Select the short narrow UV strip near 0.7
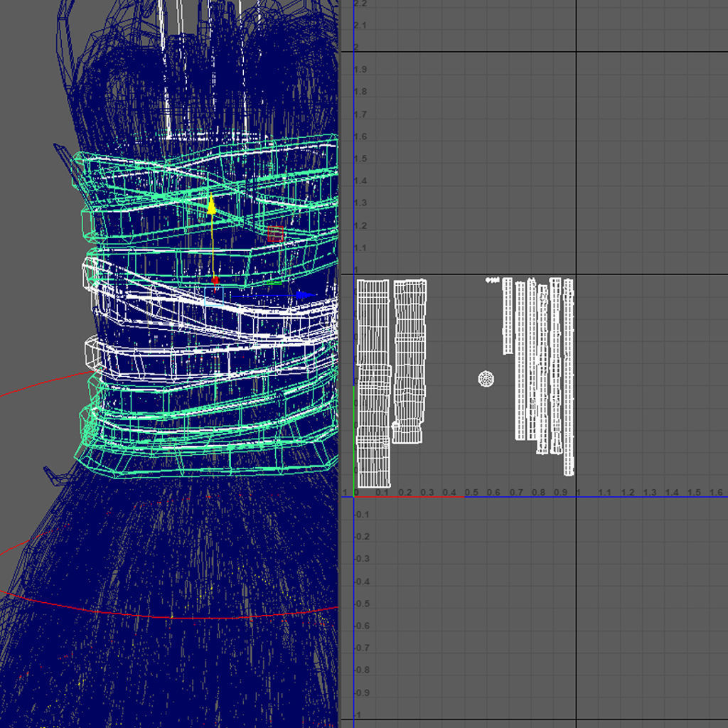This screenshot has width=728, height=728. (x=508, y=316)
